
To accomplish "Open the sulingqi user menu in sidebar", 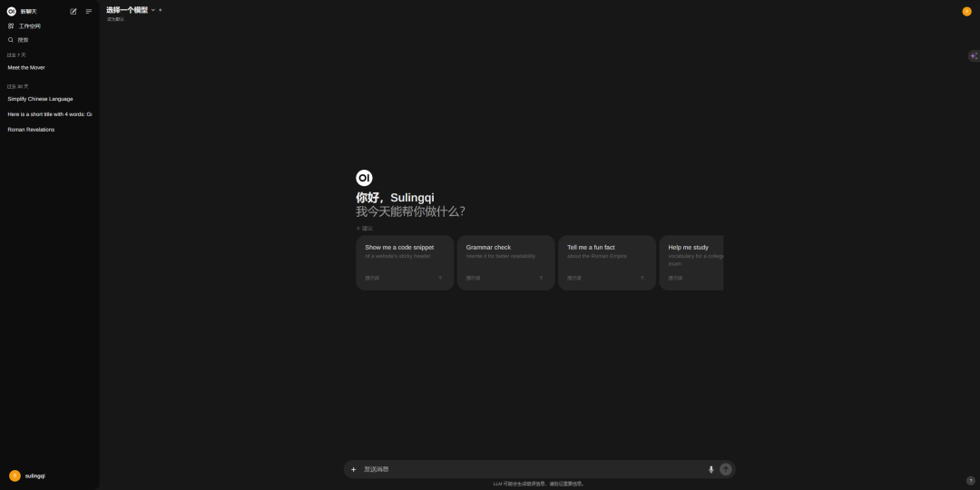I will [x=49, y=475].
